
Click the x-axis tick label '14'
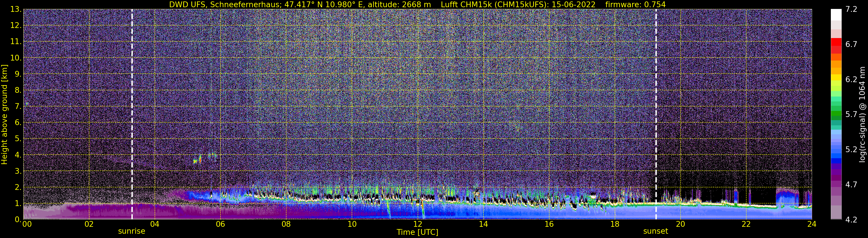pos(483,224)
